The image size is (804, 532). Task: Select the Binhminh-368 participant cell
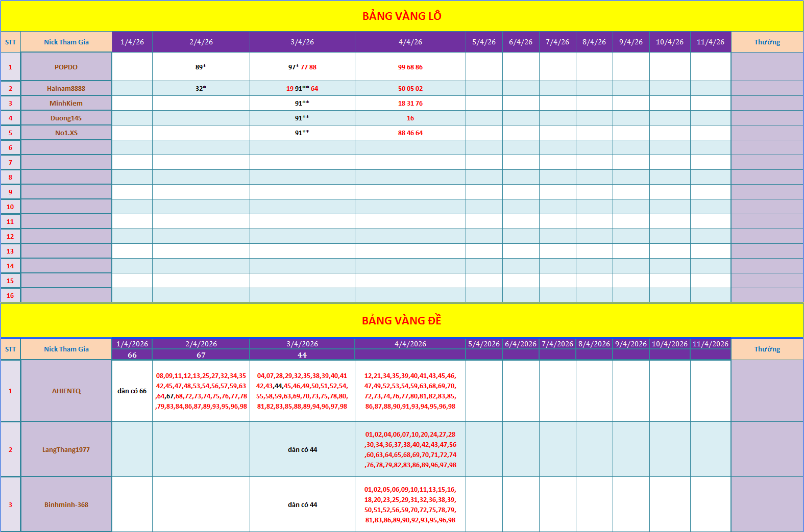coord(66,504)
